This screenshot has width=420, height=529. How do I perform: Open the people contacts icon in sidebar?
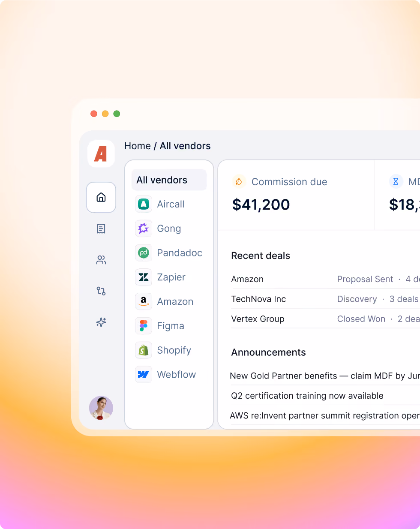pyautogui.click(x=101, y=260)
